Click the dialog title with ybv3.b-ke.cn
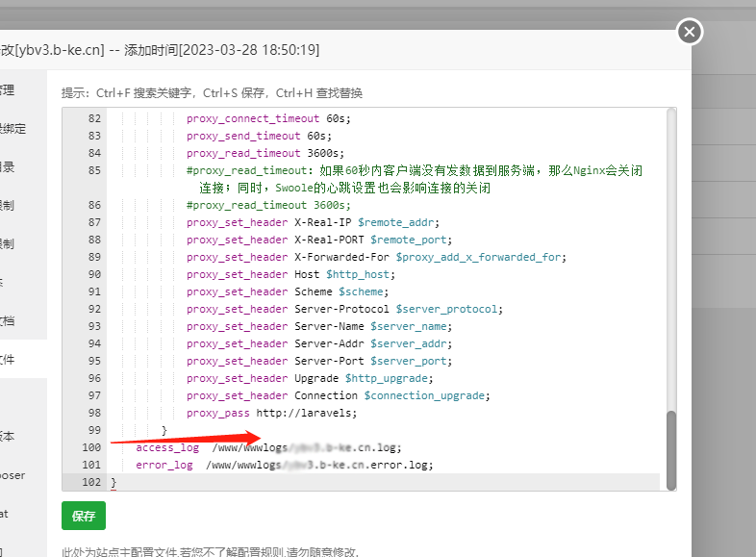Viewport: 756px width, 557px height. tap(160, 50)
